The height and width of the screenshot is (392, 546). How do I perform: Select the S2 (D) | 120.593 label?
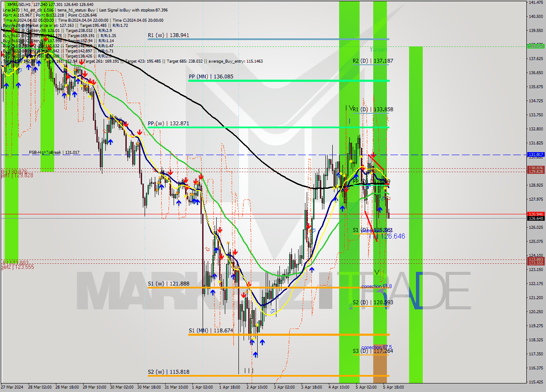click(373, 303)
